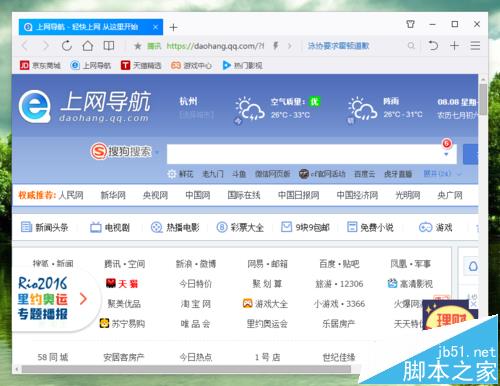Open the reading view book icon
This screenshot has width=500, height=386.
click(109, 46)
